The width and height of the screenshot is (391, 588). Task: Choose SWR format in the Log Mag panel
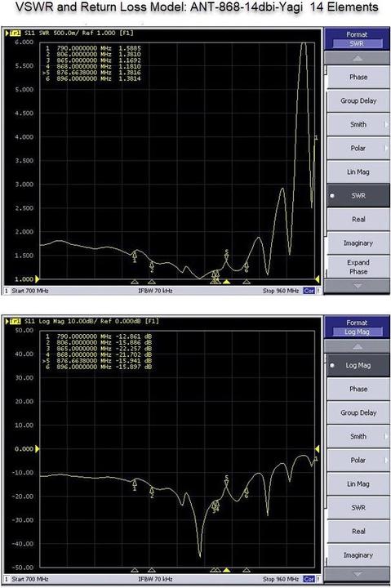pyautogui.click(x=358, y=507)
